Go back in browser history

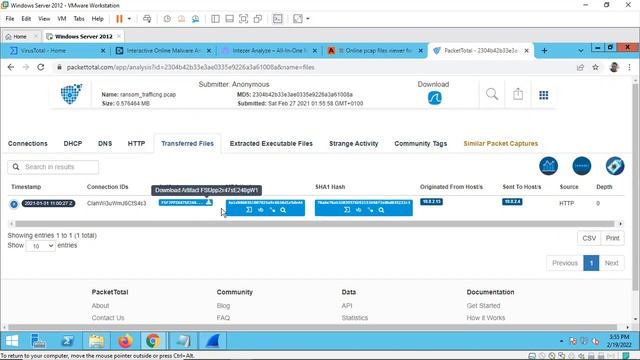tap(11, 67)
